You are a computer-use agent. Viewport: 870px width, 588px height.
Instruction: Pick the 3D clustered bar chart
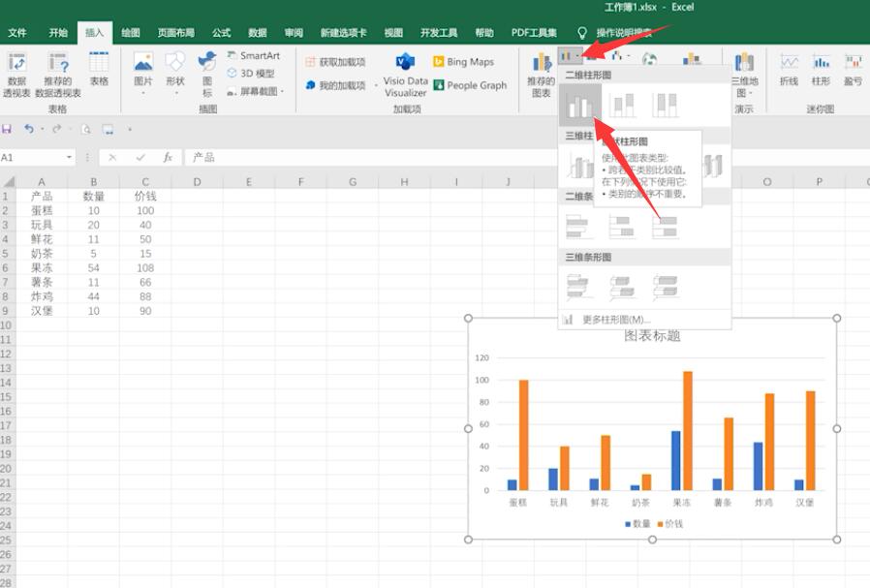click(577, 288)
